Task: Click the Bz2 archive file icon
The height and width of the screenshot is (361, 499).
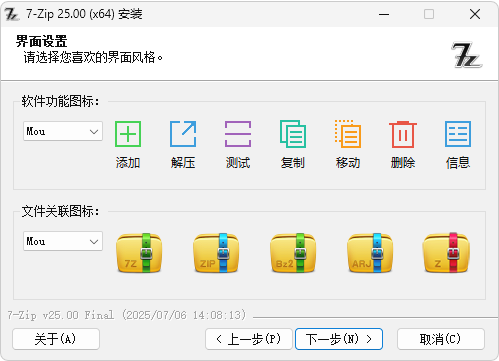Action: point(293,253)
